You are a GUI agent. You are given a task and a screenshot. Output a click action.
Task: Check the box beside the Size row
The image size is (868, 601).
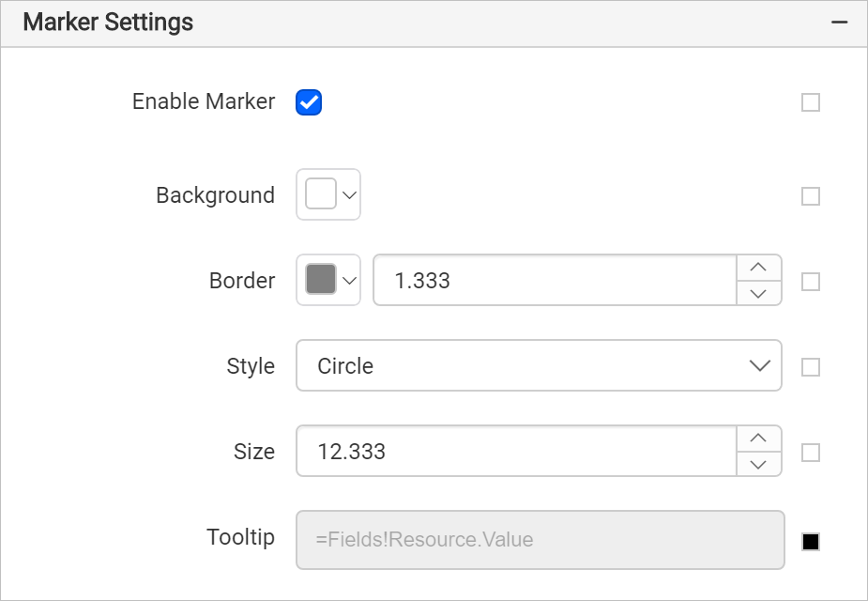tap(810, 452)
